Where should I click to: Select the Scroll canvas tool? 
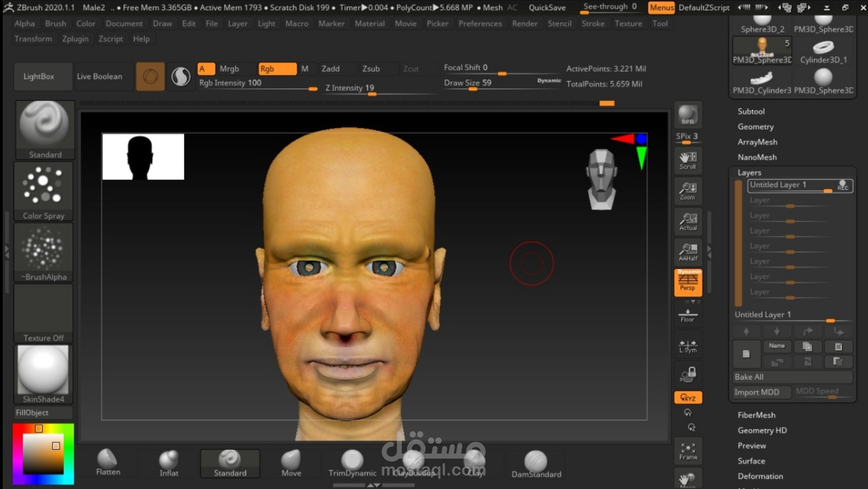[x=687, y=160]
